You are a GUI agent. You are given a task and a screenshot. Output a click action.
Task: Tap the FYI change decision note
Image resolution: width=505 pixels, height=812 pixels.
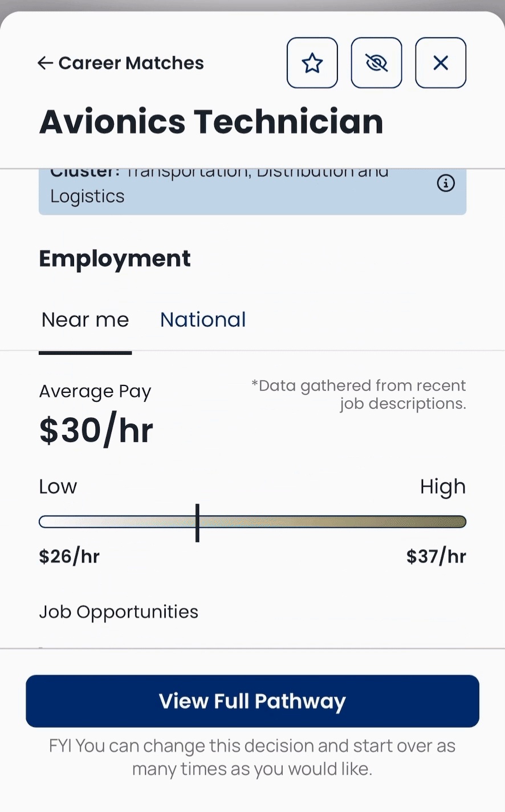click(x=252, y=757)
